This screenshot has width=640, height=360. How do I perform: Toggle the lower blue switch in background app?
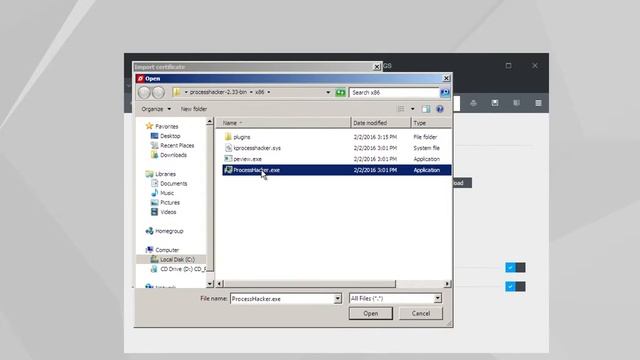(515, 287)
